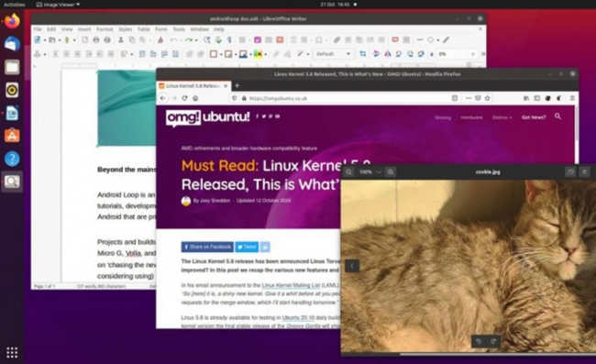Screen dimensions: 596x364
Task: Zoom out of cookie.jpg image
Action: pyautogui.click(x=349, y=171)
